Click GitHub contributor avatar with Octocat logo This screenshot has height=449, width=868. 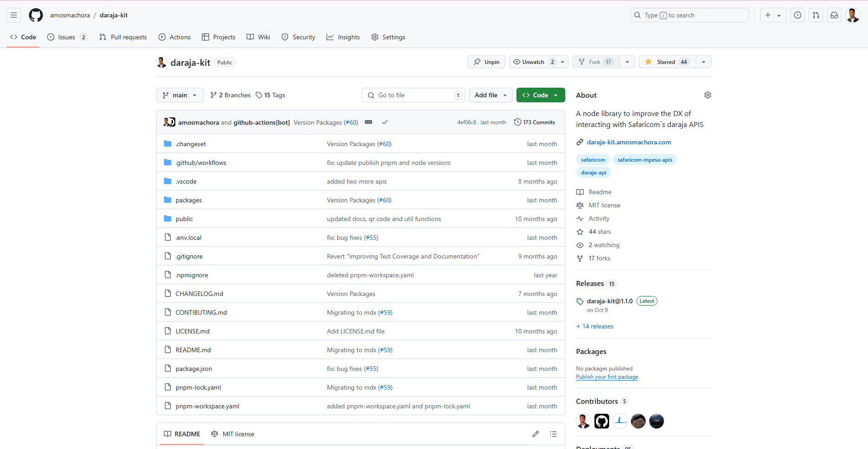click(602, 421)
